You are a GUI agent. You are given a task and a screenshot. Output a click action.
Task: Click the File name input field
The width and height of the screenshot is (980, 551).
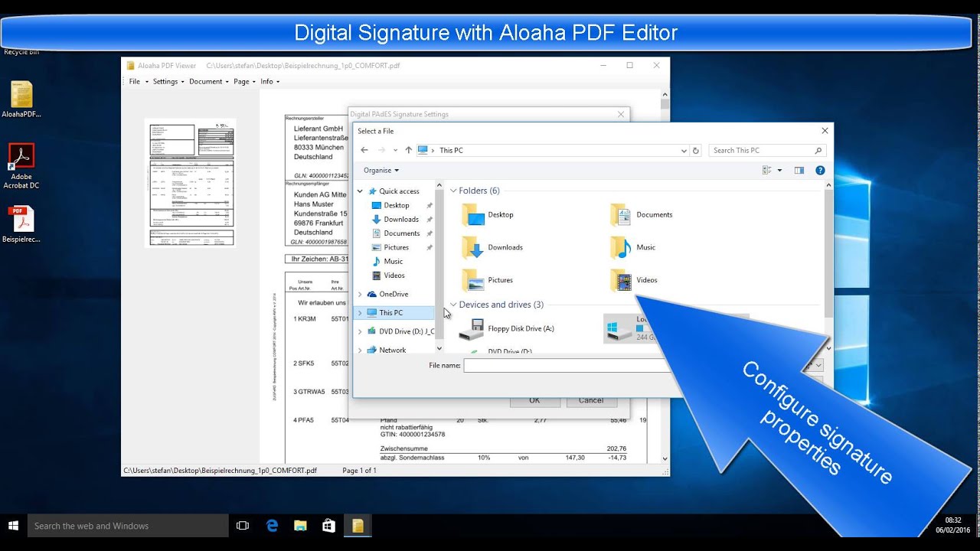[567, 366]
